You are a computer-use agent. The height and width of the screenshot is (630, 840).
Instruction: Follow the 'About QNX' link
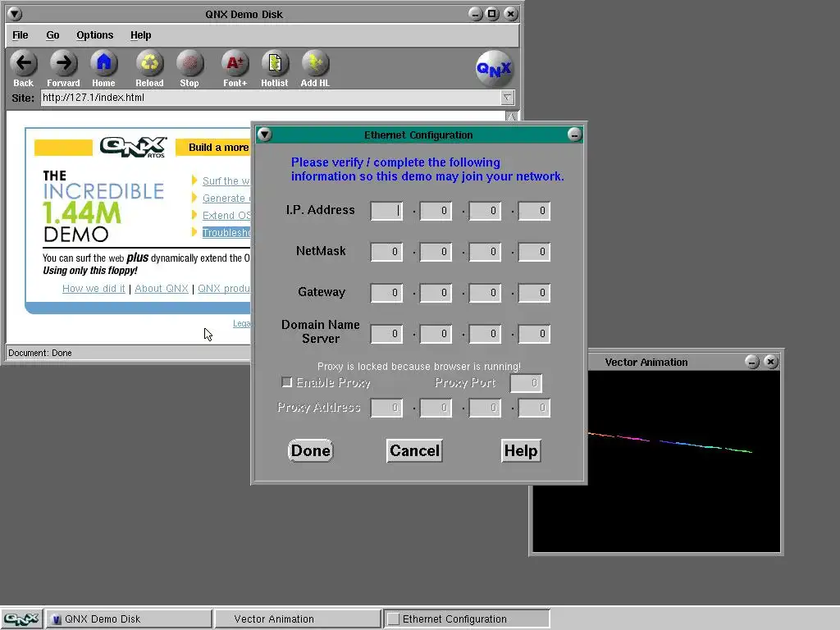162,288
